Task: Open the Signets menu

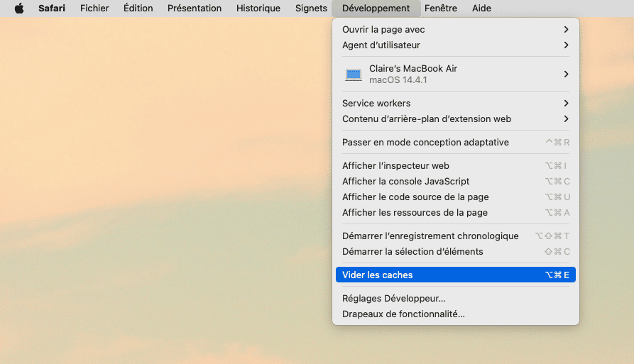Action: click(311, 8)
